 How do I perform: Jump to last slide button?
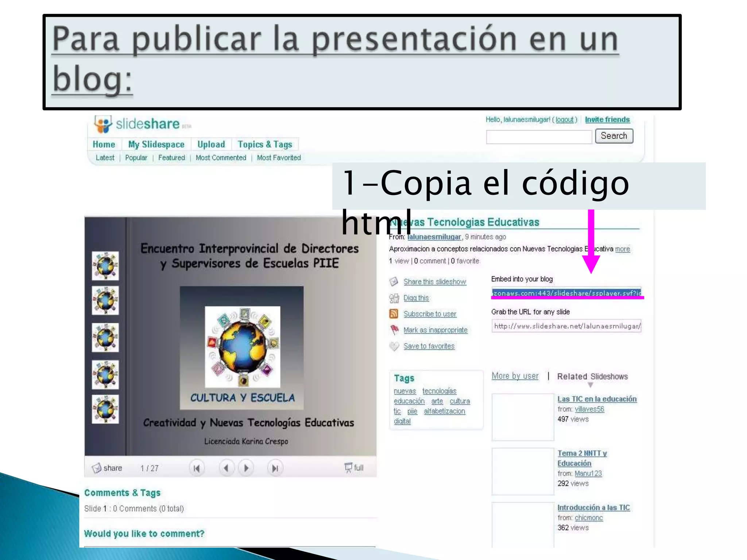[x=275, y=468]
